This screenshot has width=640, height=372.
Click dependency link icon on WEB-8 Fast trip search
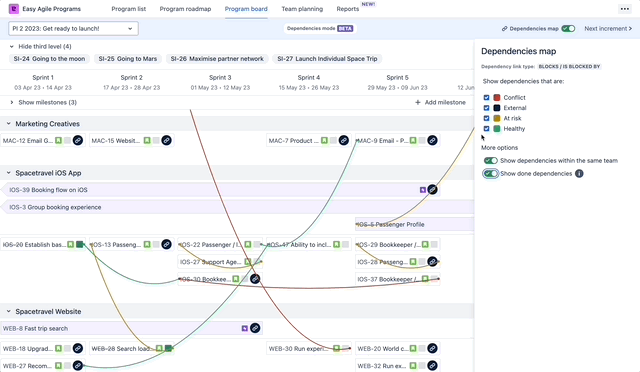pos(255,328)
